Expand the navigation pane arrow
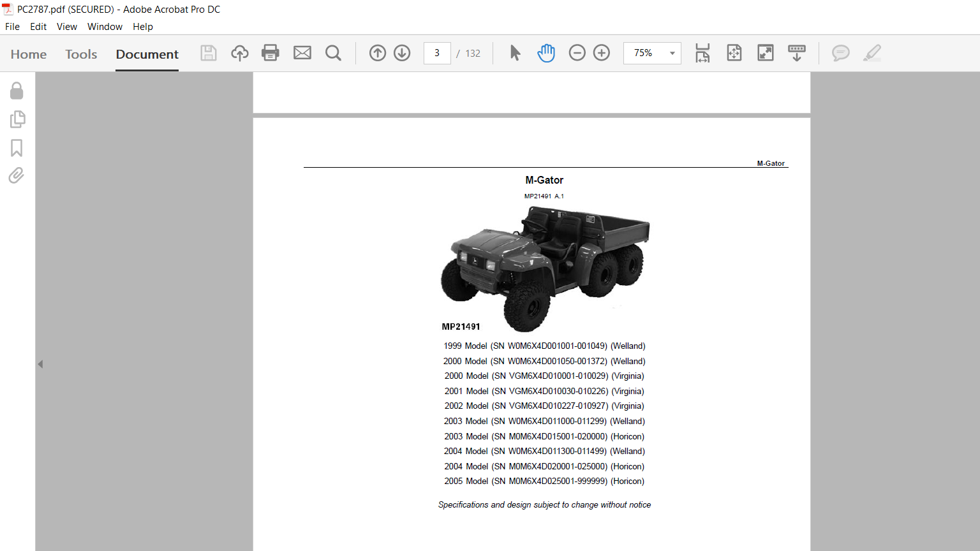This screenshot has height=551, width=980. click(x=40, y=364)
